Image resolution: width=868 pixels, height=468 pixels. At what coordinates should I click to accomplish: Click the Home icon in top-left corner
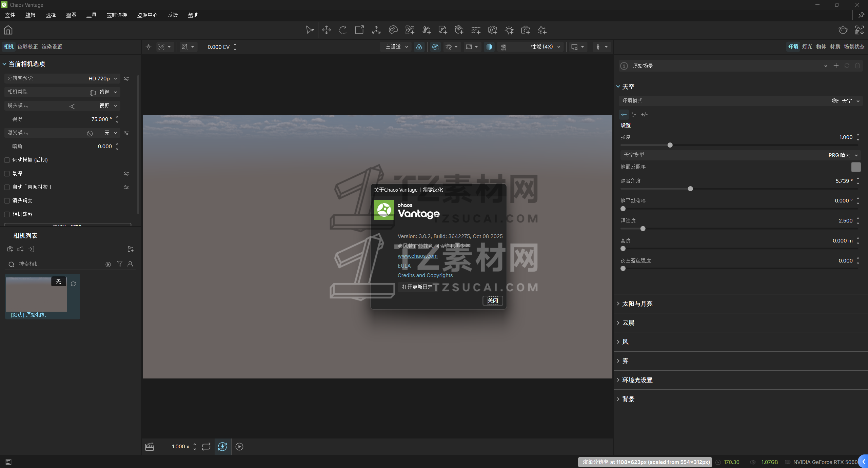8,30
